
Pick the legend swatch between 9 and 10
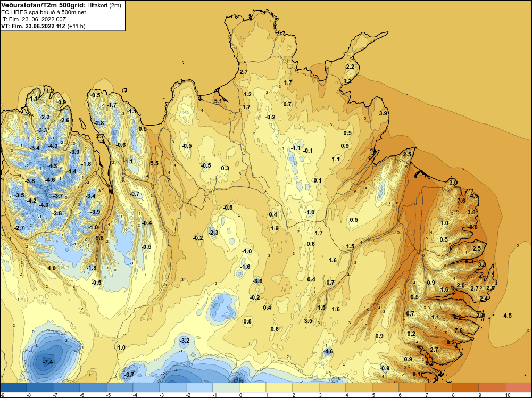pos(492,387)
